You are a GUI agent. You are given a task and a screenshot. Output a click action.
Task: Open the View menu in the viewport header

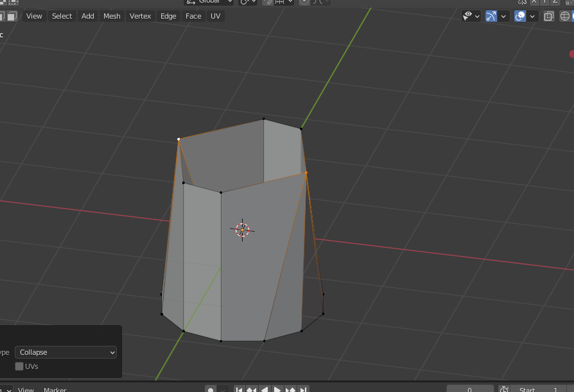(34, 16)
